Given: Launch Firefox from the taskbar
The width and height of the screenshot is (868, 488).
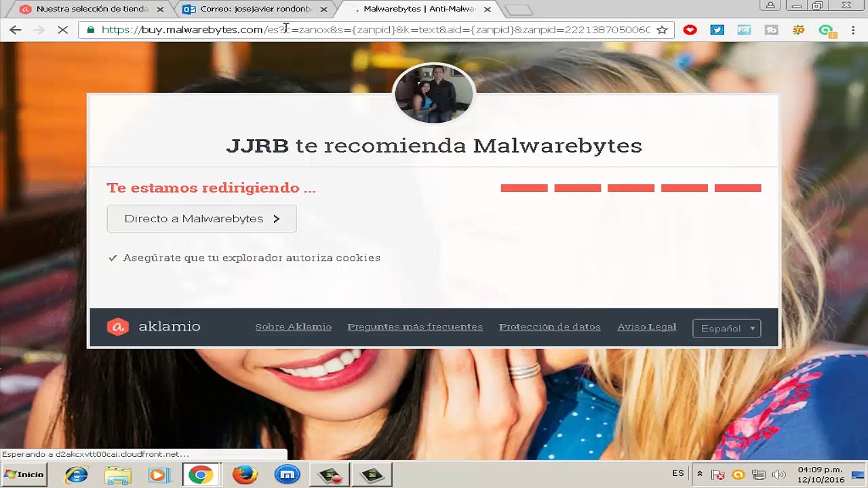Looking at the screenshot, I should pyautogui.click(x=244, y=474).
